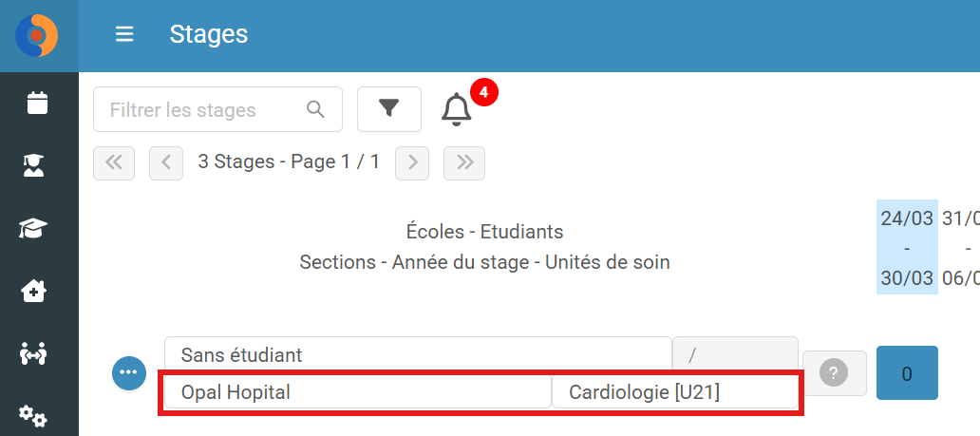The height and width of the screenshot is (436, 980).
Task: Go to previous page with left chevron
Action: [x=165, y=162]
